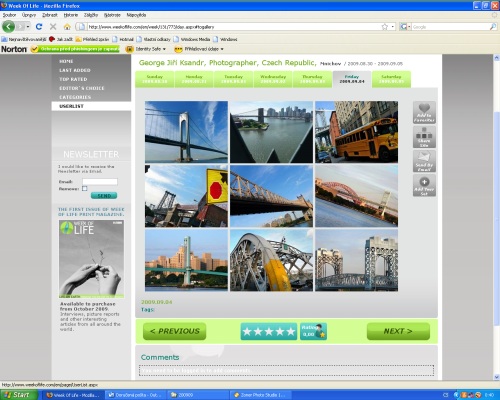Click the browser address bar

[233, 27]
